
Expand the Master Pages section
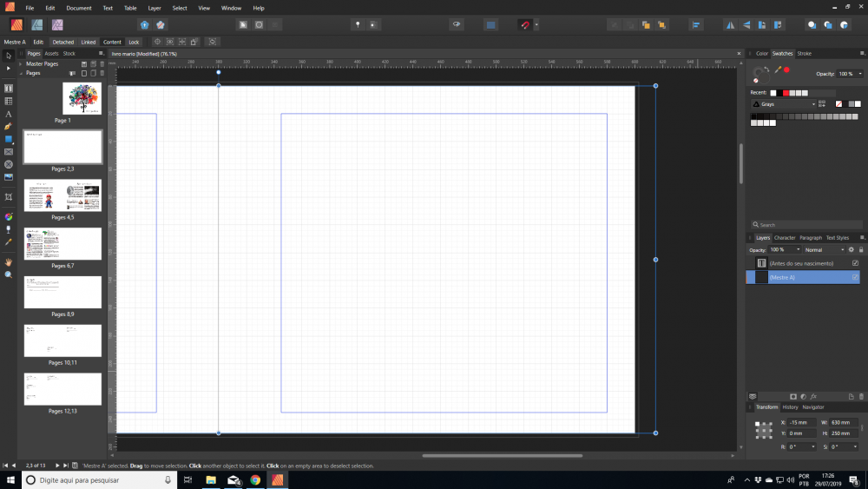(21, 63)
